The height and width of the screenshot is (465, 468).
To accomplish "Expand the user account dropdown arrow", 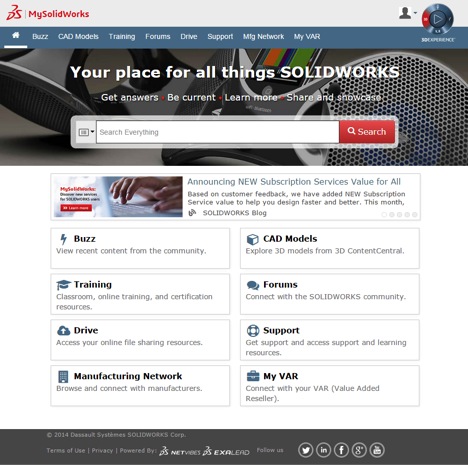I will (415, 13).
